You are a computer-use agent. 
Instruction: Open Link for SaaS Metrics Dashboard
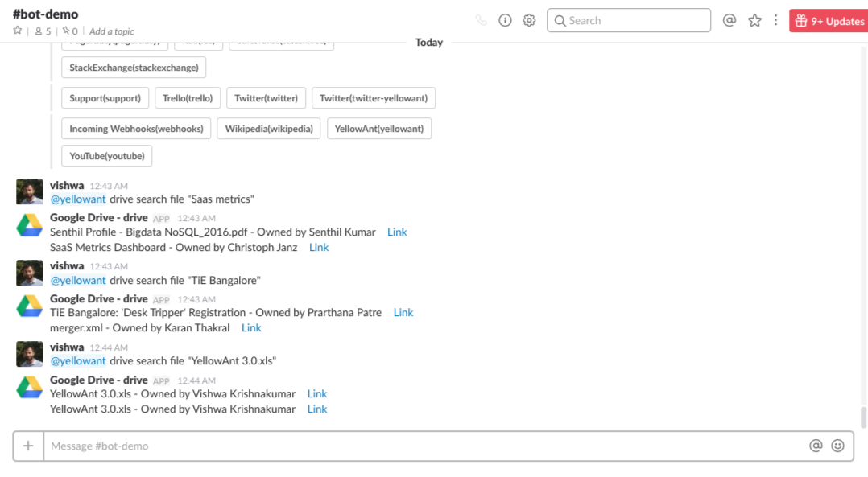pyautogui.click(x=319, y=248)
